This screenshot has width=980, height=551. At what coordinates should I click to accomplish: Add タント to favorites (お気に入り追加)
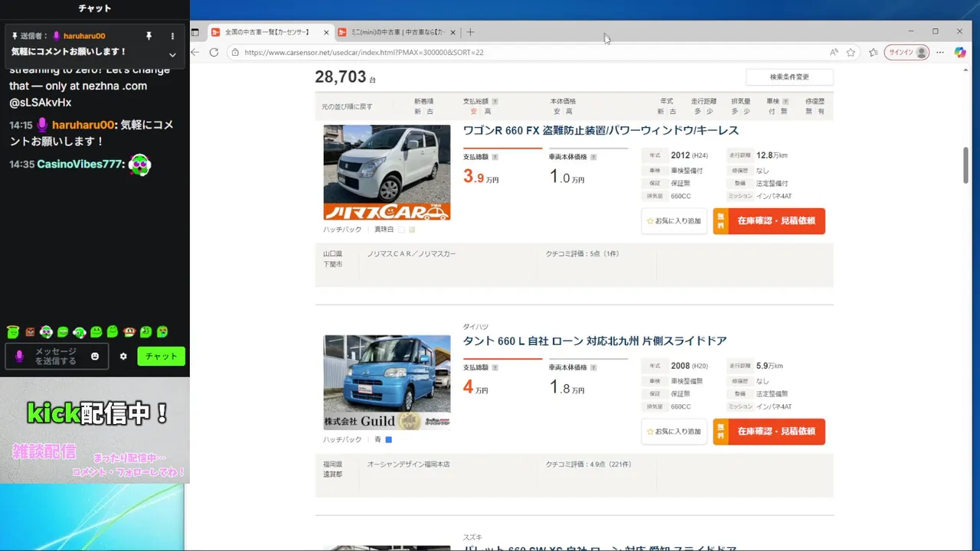tap(675, 432)
